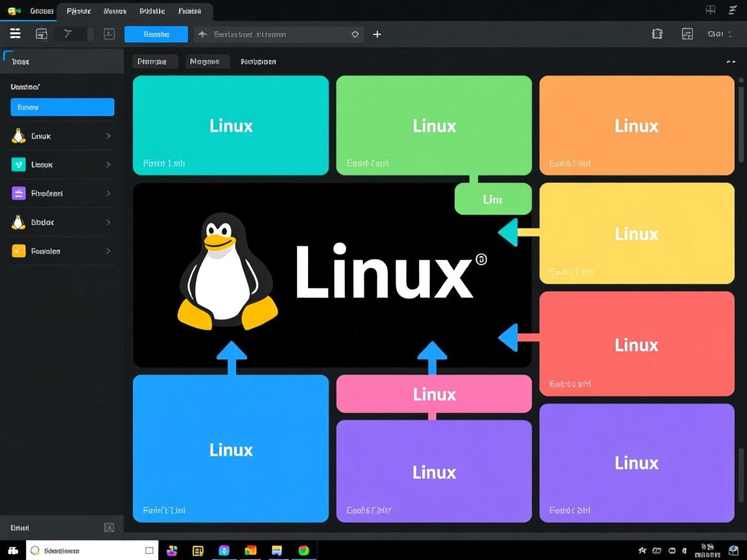Open the hamburger menu in the toolbar
Viewport: 747px width, 560px height.
click(x=15, y=34)
